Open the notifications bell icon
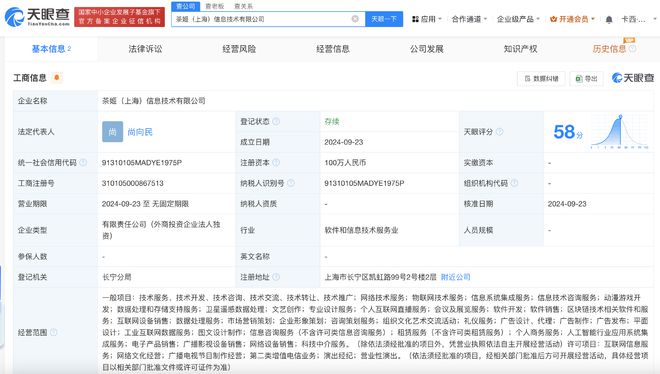Viewport: 660px width, 374px height. tap(609, 19)
